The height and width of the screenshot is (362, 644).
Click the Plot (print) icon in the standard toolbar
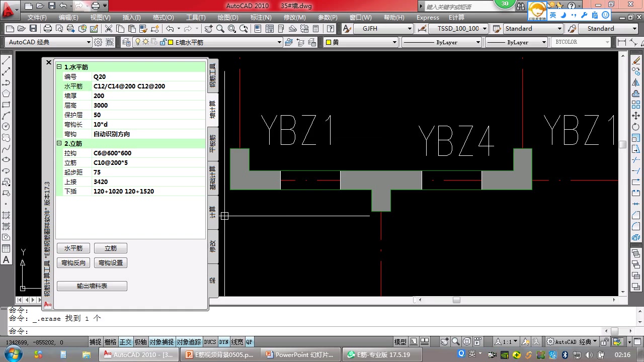pos(47,29)
